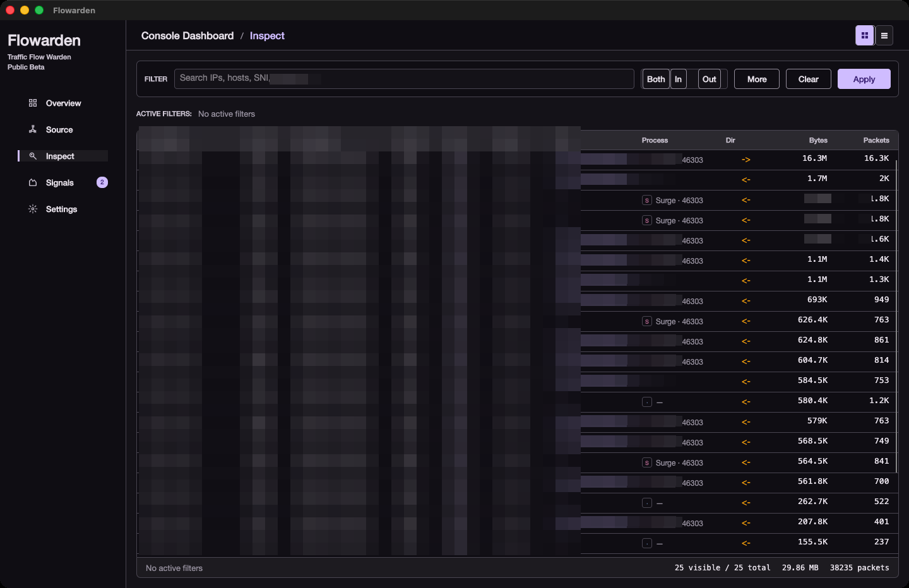Click the 1.4K packets value
This screenshot has width=909, height=588.
click(879, 259)
